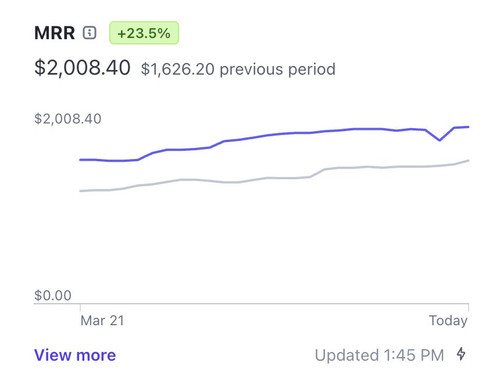Select the MRR card title

[55, 33]
